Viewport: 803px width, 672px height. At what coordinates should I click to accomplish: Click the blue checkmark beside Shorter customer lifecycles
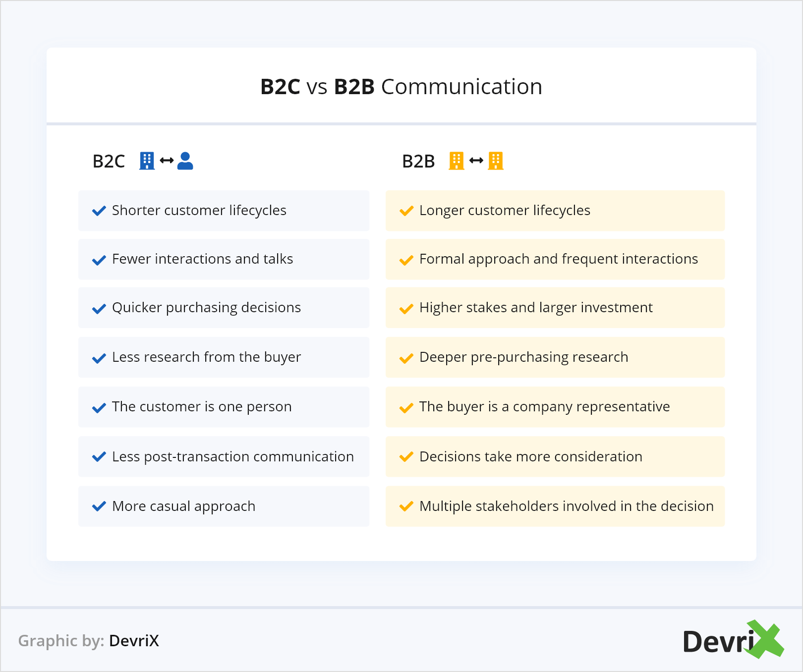pyautogui.click(x=99, y=211)
